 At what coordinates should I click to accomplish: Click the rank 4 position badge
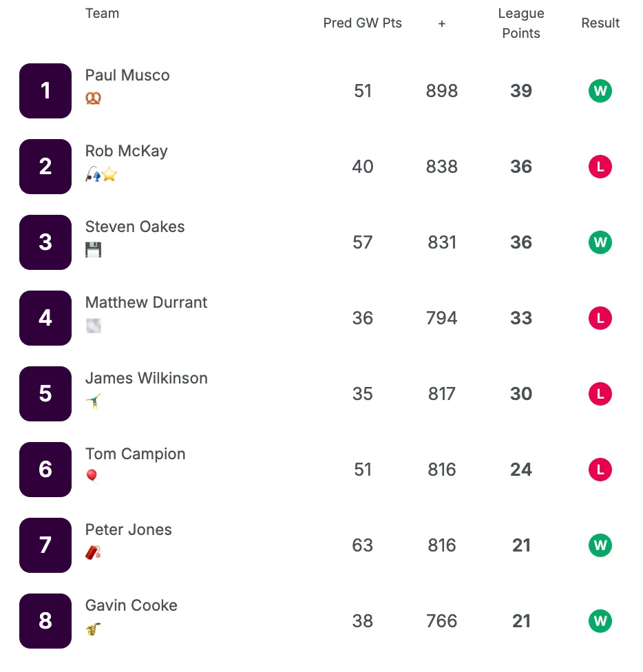45,318
